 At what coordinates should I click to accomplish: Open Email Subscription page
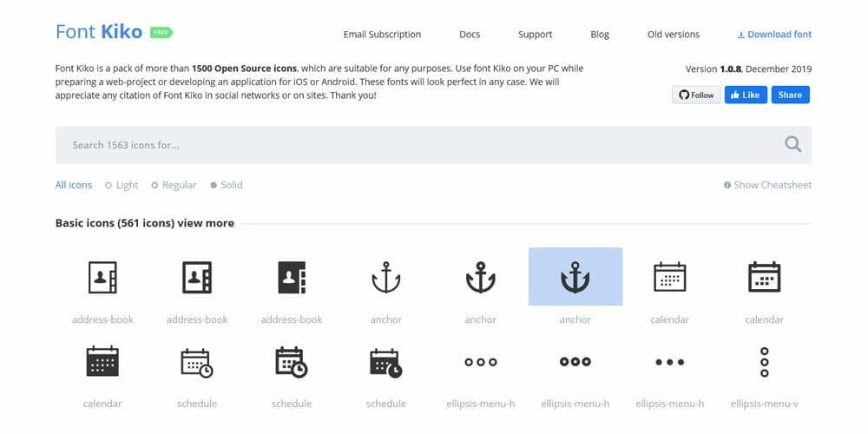[382, 35]
